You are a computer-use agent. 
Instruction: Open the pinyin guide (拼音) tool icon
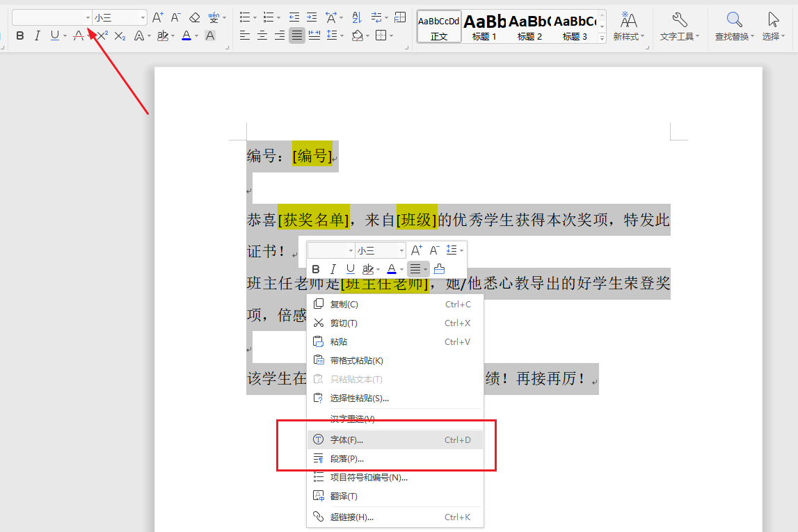coord(213,17)
